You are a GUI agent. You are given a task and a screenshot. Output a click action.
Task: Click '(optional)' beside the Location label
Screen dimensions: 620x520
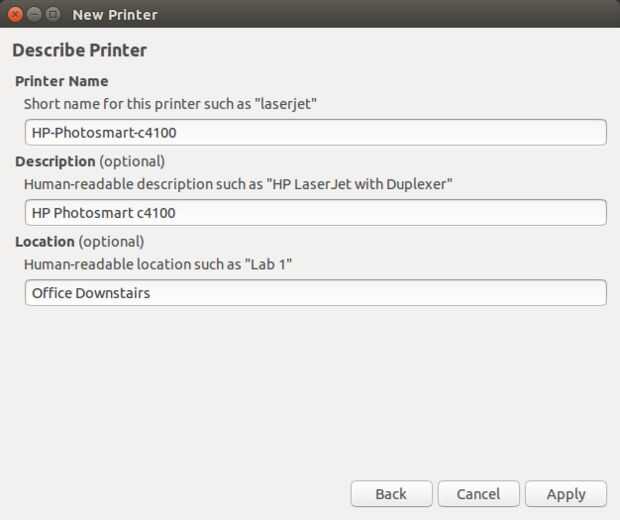pyautogui.click(x=111, y=241)
